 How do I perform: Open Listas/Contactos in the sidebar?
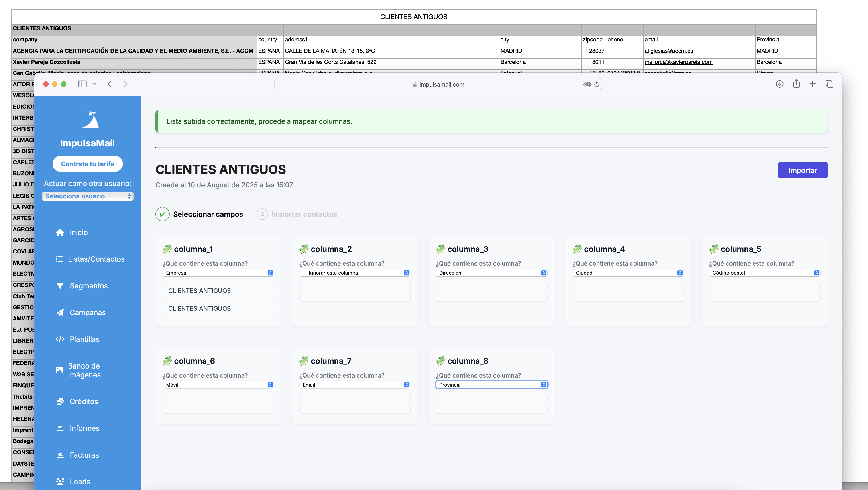click(x=96, y=259)
